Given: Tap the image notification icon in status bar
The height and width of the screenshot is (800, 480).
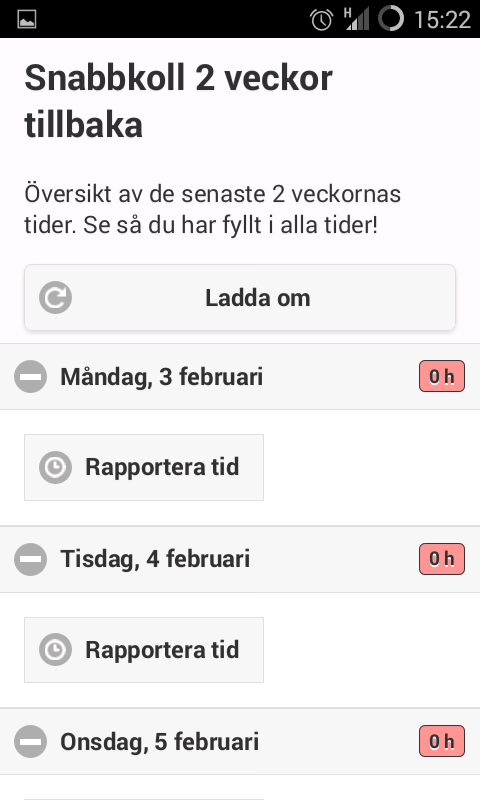Looking at the screenshot, I should tap(27, 20).
